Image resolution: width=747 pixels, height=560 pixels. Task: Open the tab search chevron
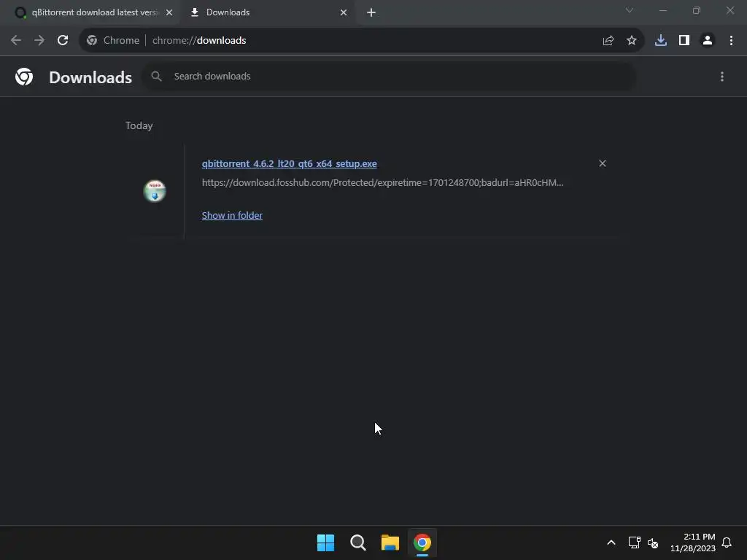[x=630, y=10]
